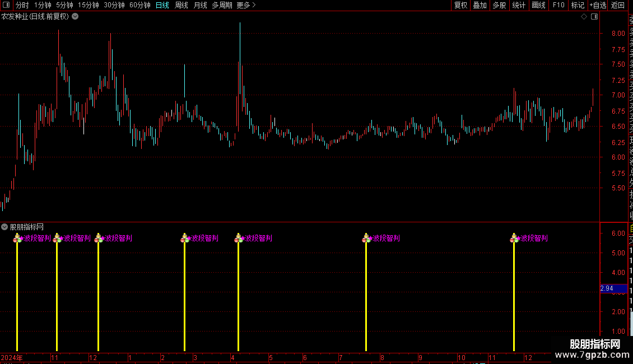
Task: Open the dropdown next to 农发种业 title
Action: pyautogui.click(x=75, y=17)
